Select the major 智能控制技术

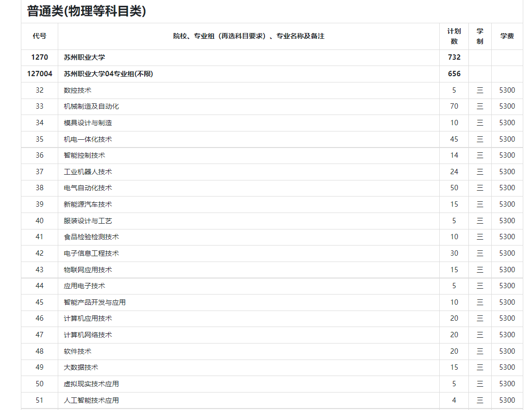[x=84, y=155]
